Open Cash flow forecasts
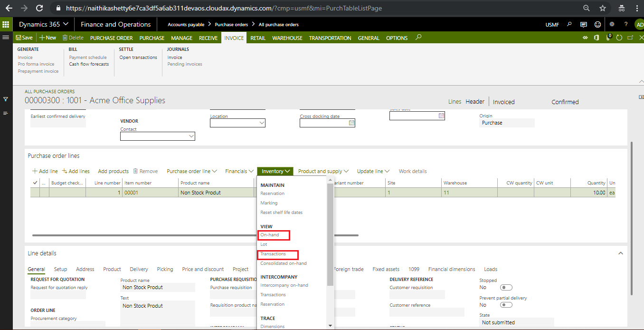The height and width of the screenshot is (330, 644). coord(89,64)
